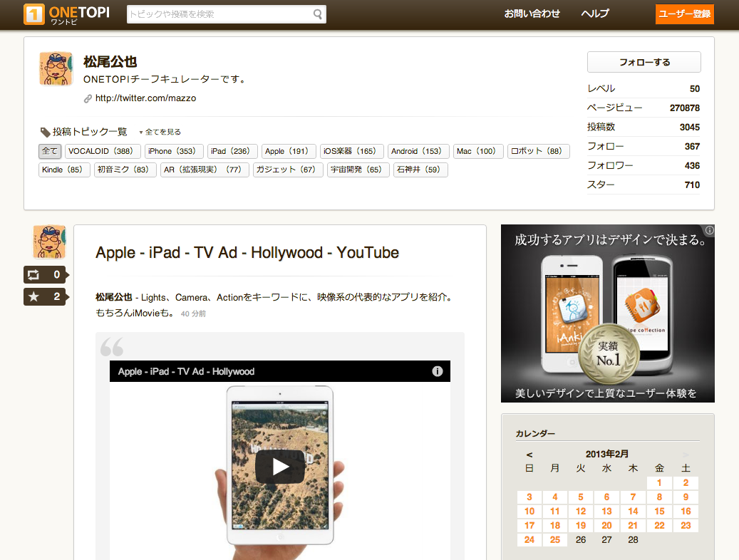Image resolution: width=739 pixels, height=560 pixels.
Task: Click the star count icon button
Action: (x=45, y=296)
